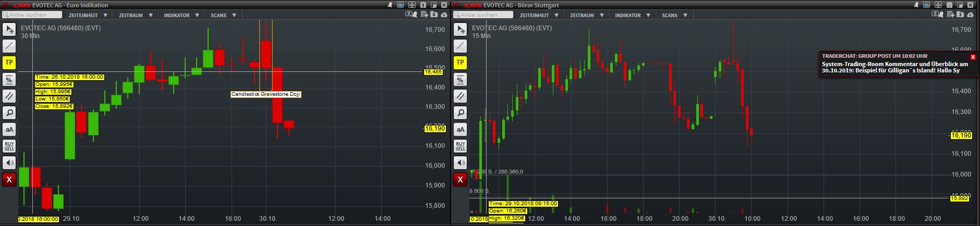This screenshot has width=980, height=226.
Task: Toggle the yellow TP button in Stuttgart chart
Action: click(x=460, y=62)
